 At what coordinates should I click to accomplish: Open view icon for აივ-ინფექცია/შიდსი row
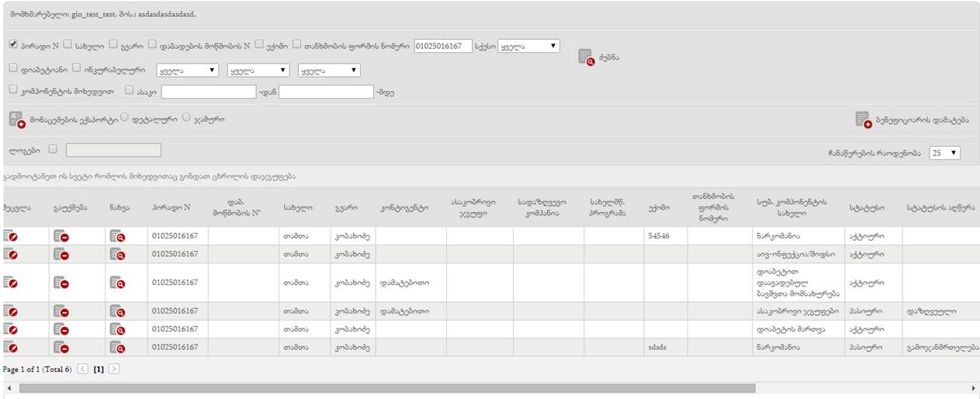[117, 254]
